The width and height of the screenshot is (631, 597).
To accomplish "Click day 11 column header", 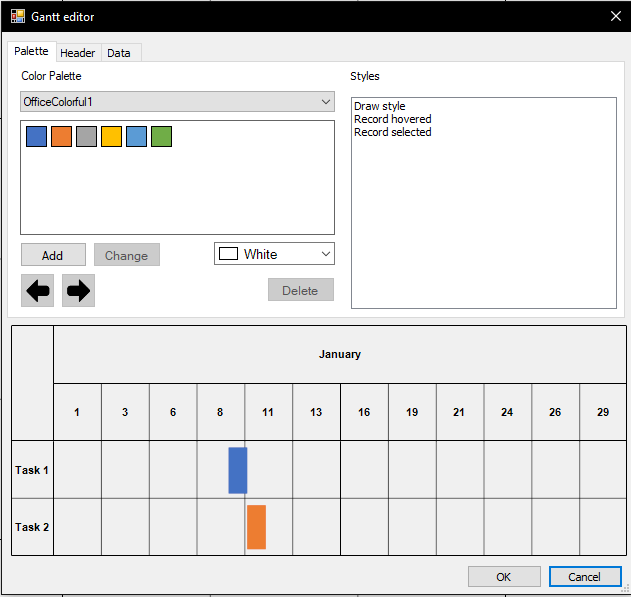I will 268,412.
